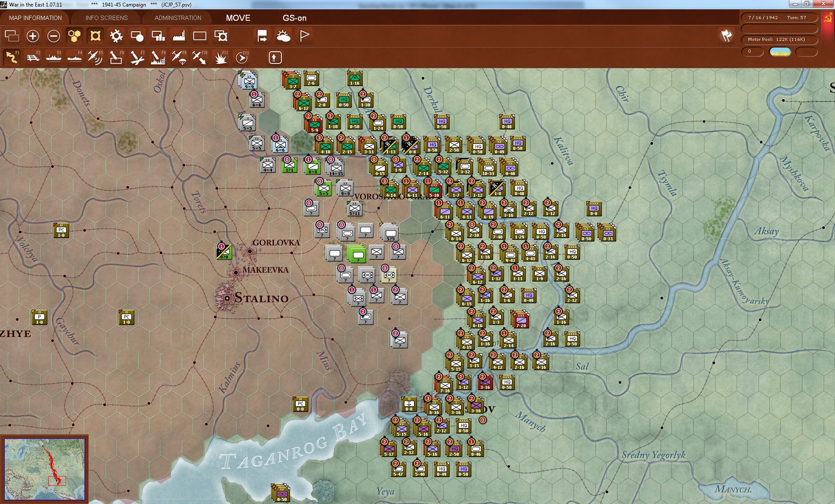Select the anchor port unit 0-0

point(409,404)
